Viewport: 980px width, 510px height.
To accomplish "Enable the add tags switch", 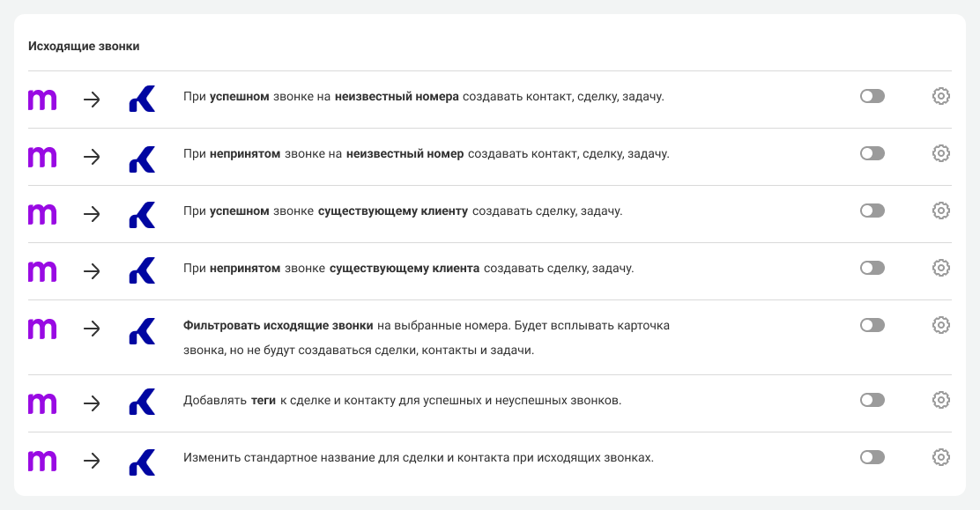I will [x=872, y=400].
